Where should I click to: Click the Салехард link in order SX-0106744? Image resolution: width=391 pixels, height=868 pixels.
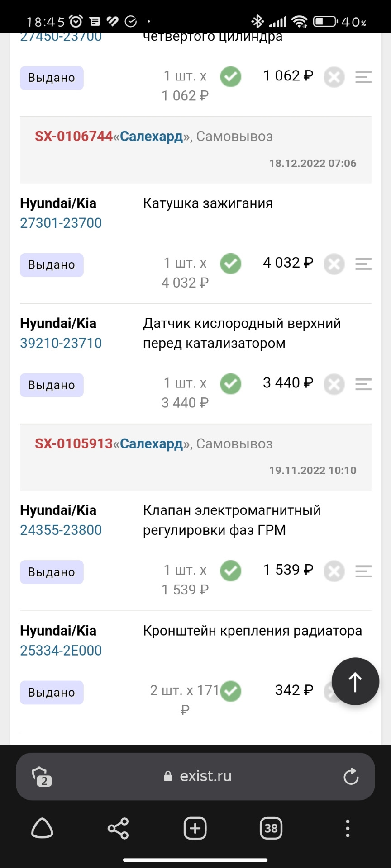(151, 137)
